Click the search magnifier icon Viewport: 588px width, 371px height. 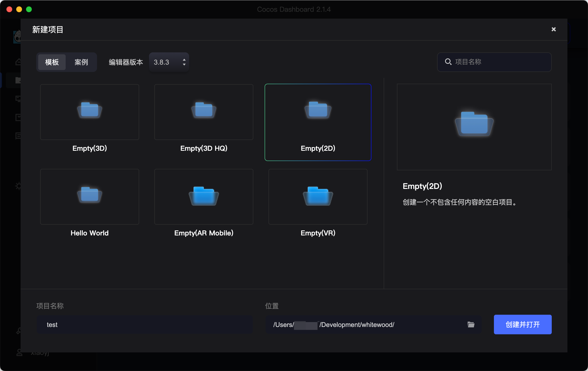click(x=448, y=62)
